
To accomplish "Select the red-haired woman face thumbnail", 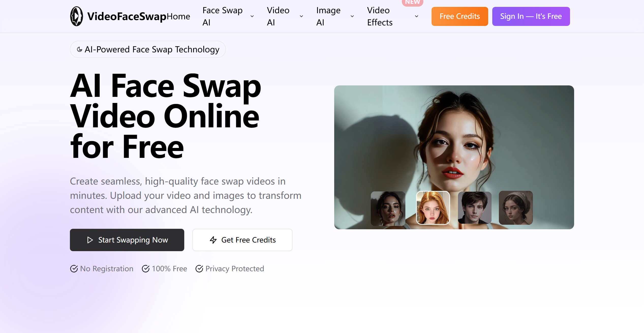I will pos(433,208).
